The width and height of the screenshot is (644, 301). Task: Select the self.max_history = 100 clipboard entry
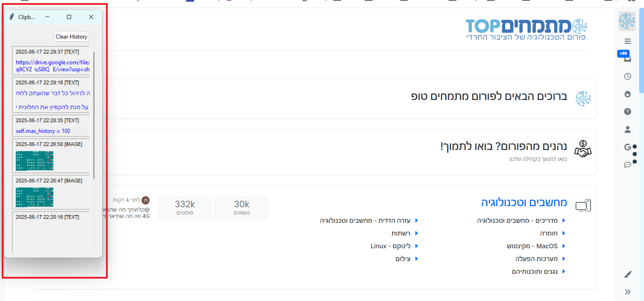tap(43, 131)
